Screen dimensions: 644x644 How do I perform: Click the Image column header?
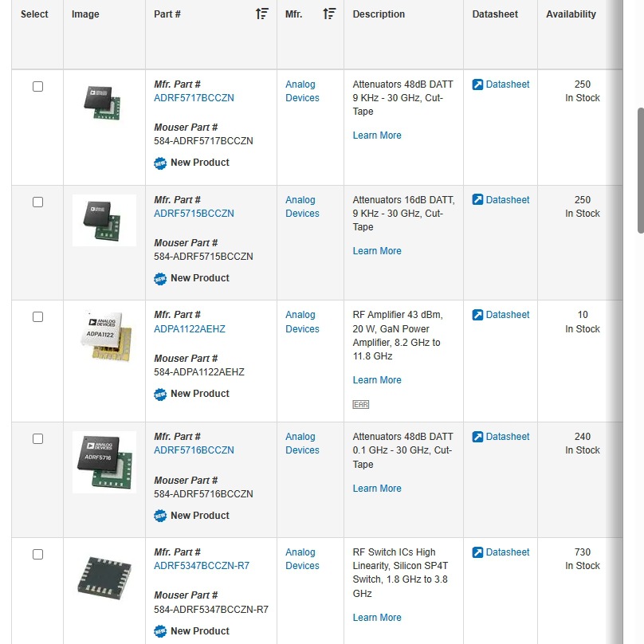[85, 14]
